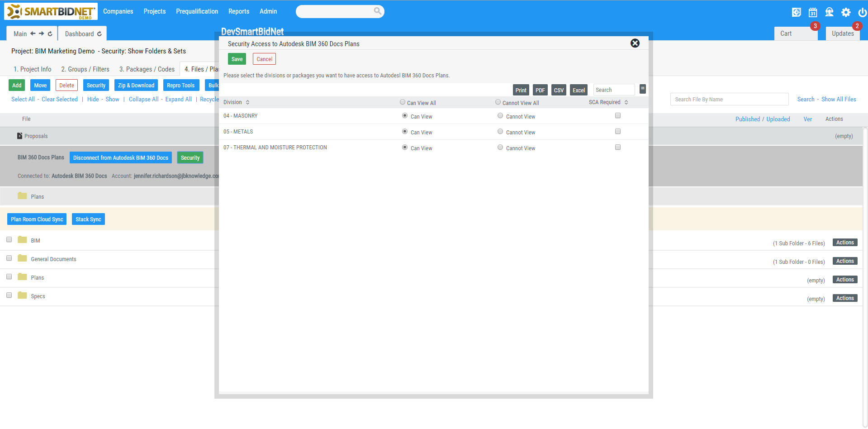Click Disconnect from Autodesk BIM 360 Docs
The height and width of the screenshot is (429, 868).
(x=121, y=157)
